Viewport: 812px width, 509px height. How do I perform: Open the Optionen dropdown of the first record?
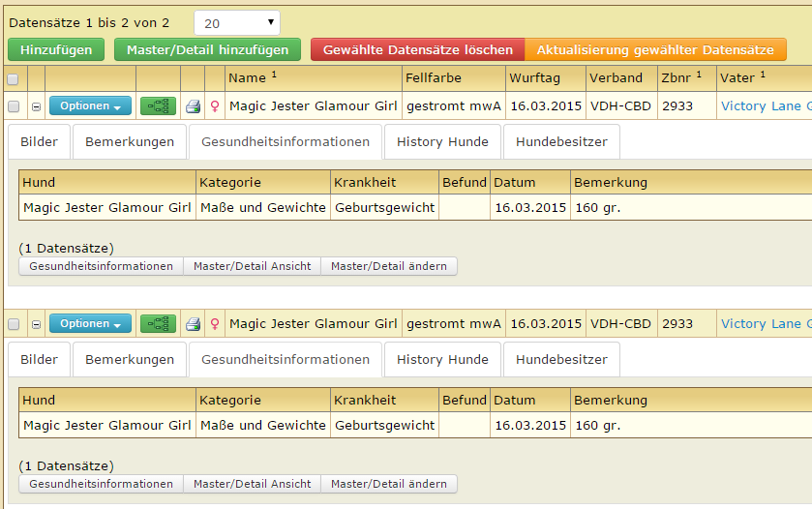90,106
